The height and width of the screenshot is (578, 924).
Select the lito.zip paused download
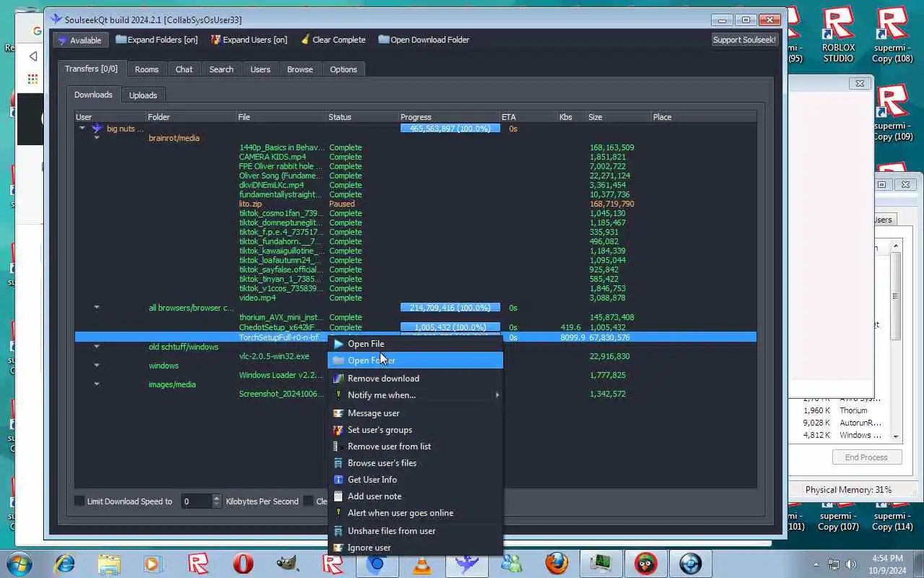pos(415,204)
